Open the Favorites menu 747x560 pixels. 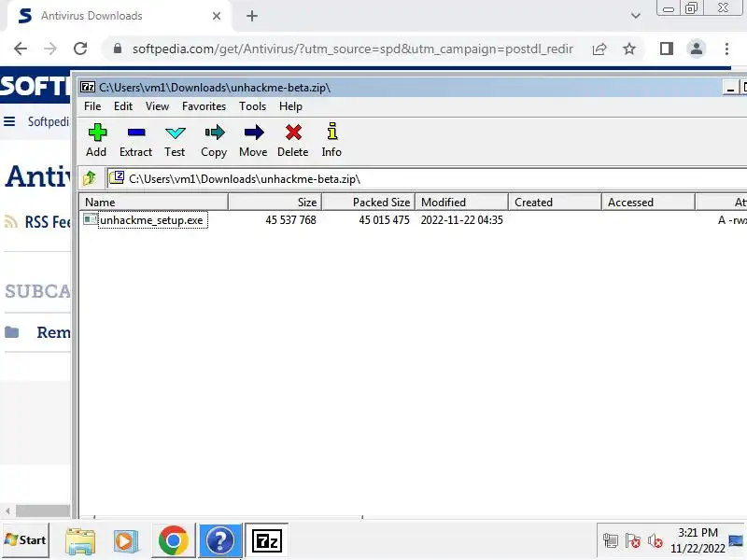(x=204, y=106)
